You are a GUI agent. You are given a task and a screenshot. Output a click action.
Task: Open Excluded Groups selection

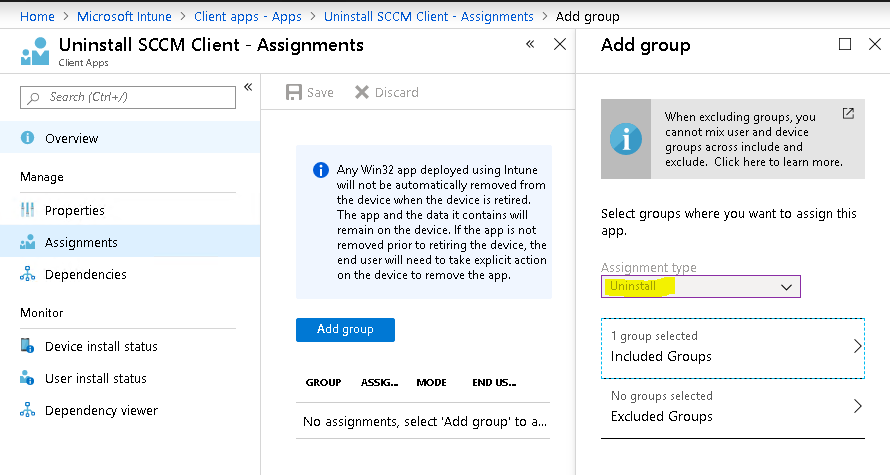(732, 407)
